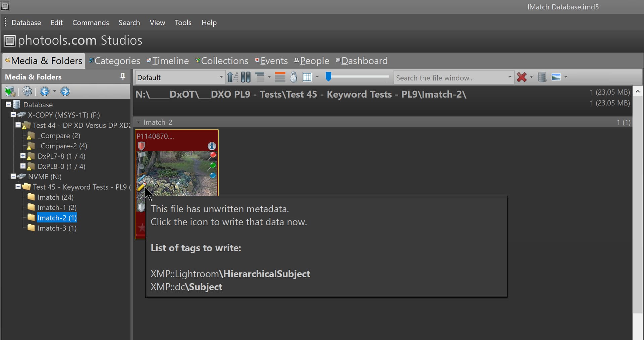This screenshot has height=340, width=644.
Task: Click the red X clear filter icon
Action: [x=522, y=78]
